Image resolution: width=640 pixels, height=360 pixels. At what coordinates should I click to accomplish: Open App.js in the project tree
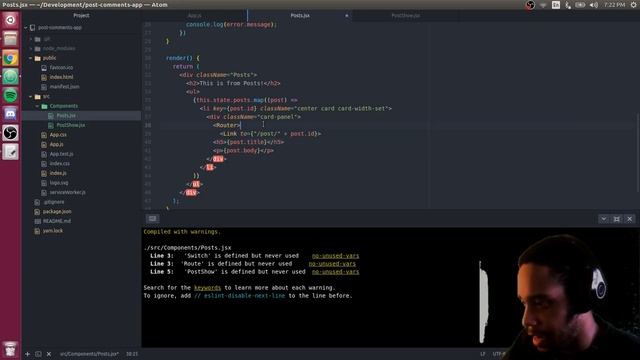point(56,144)
